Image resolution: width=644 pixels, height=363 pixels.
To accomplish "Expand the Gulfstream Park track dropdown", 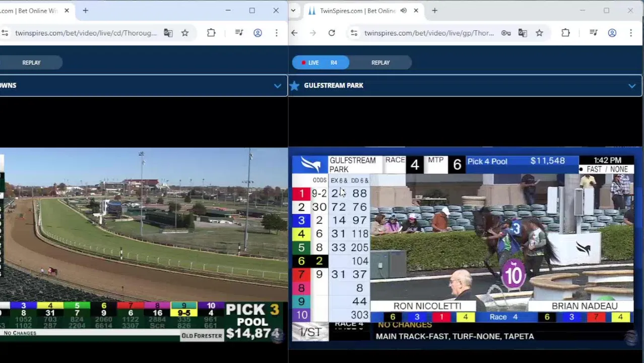I will [631, 86].
